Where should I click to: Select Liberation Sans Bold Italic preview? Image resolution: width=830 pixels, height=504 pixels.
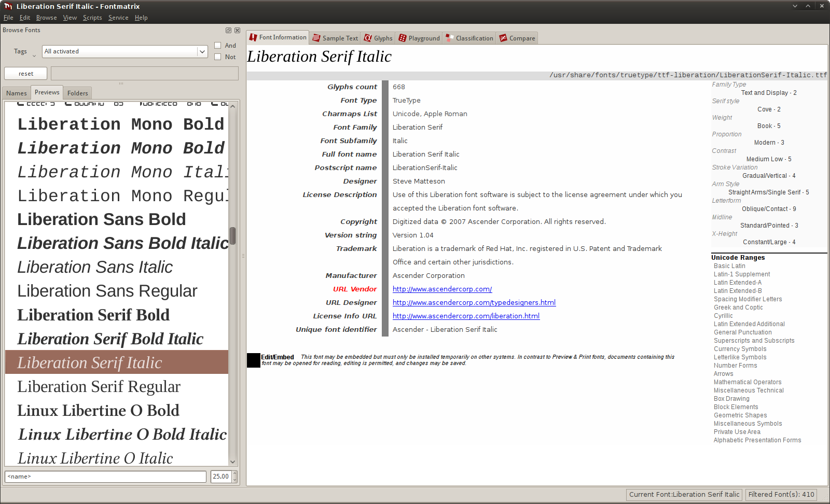point(117,243)
